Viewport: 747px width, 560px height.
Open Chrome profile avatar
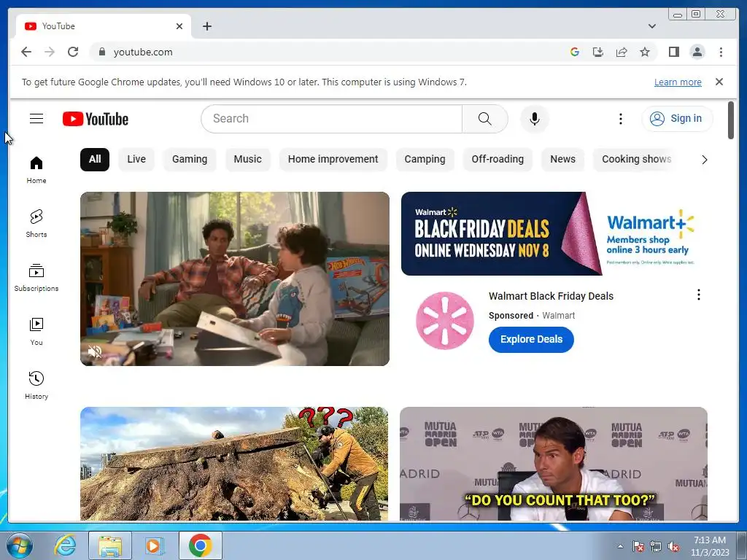coord(697,52)
